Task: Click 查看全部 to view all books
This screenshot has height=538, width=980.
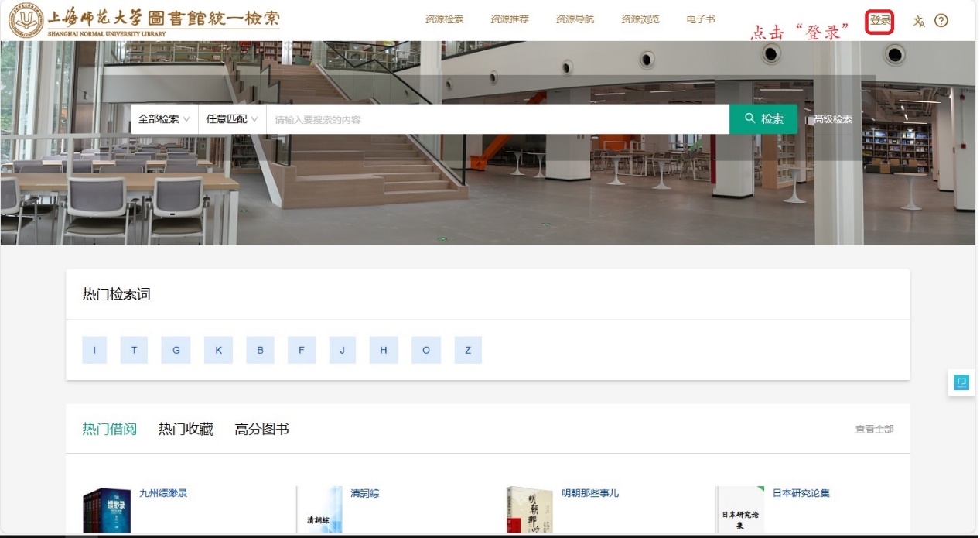Action: [874, 429]
